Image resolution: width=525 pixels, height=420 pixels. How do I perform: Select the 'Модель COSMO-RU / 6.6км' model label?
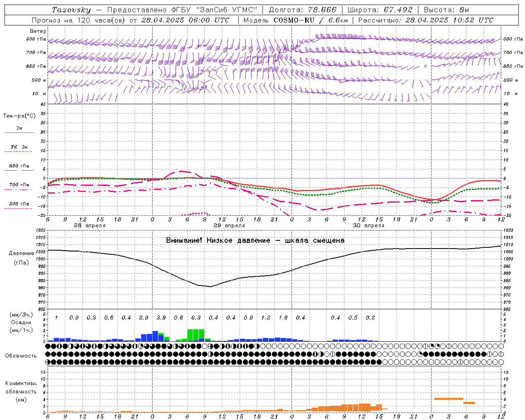click(x=296, y=20)
